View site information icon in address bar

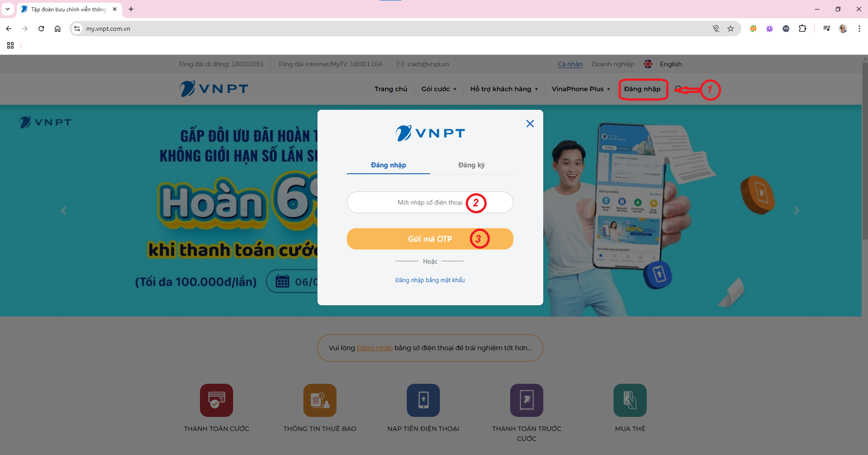(77, 29)
